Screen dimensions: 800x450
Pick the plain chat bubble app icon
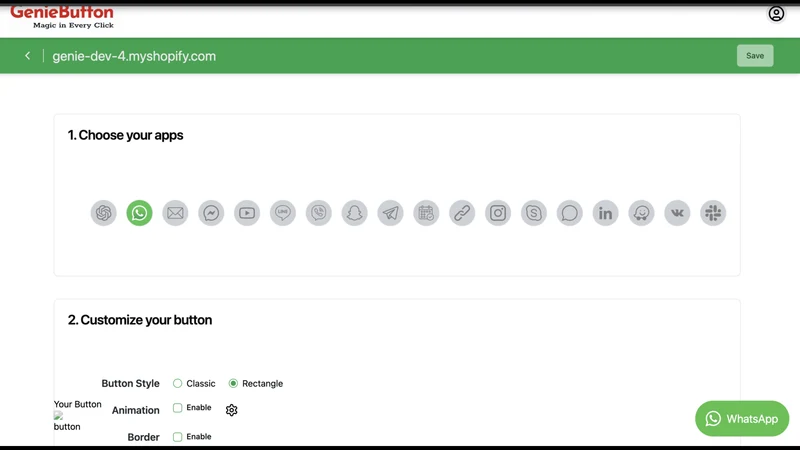tap(569, 213)
